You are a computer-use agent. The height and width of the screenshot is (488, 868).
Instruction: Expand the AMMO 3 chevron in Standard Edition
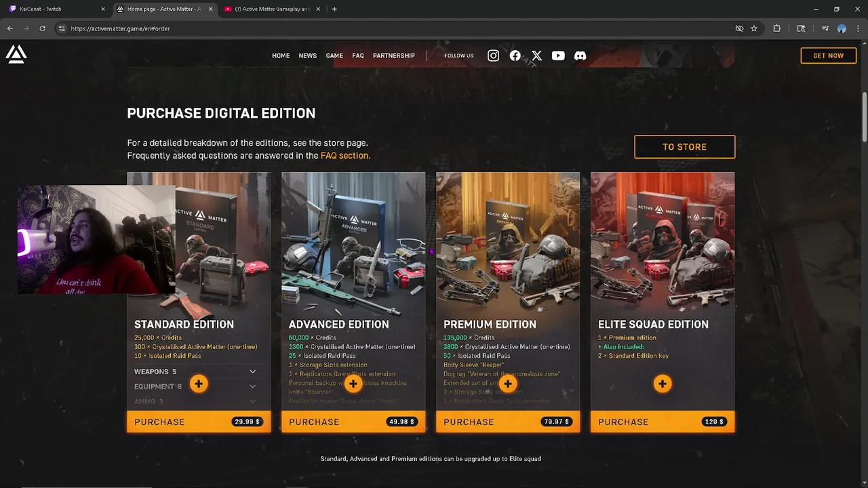[x=252, y=401]
